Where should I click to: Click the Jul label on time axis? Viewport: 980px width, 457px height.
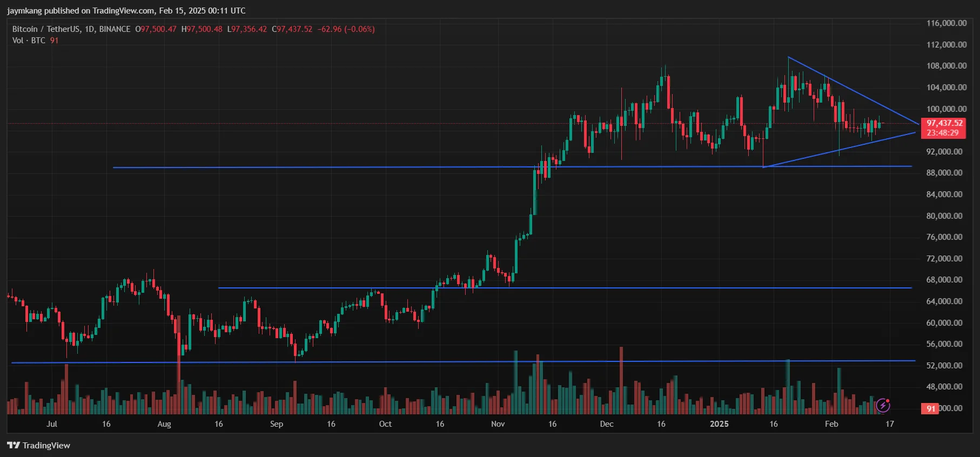click(52, 424)
